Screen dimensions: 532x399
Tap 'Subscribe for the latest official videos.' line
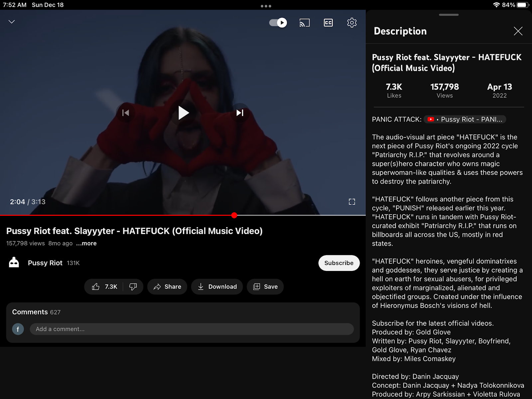(x=433, y=323)
